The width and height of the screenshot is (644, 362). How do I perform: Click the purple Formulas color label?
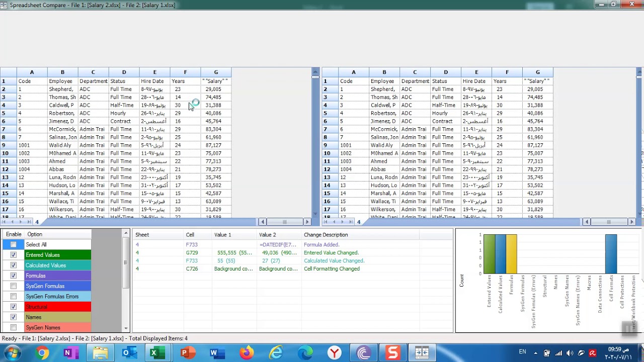point(58,276)
